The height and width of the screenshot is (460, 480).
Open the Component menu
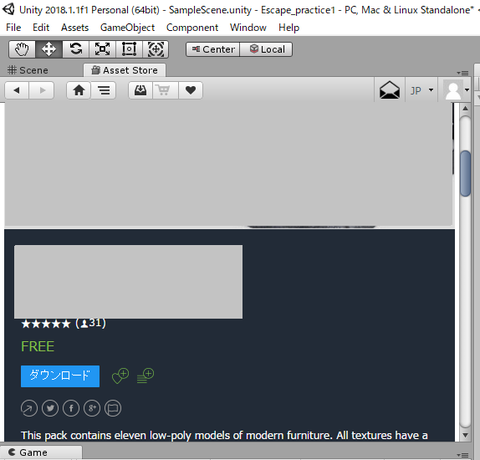192,27
